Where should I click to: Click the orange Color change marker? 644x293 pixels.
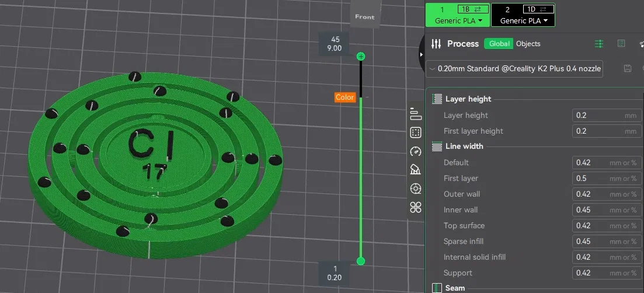[x=344, y=97]
